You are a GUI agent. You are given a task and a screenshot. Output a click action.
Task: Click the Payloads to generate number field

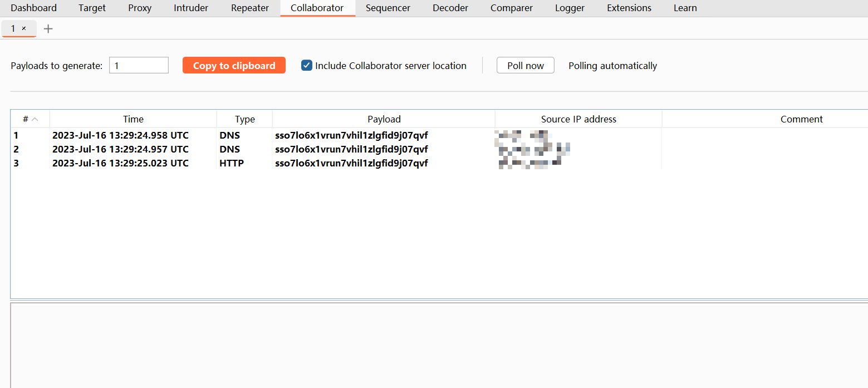(x=139, y=65)
